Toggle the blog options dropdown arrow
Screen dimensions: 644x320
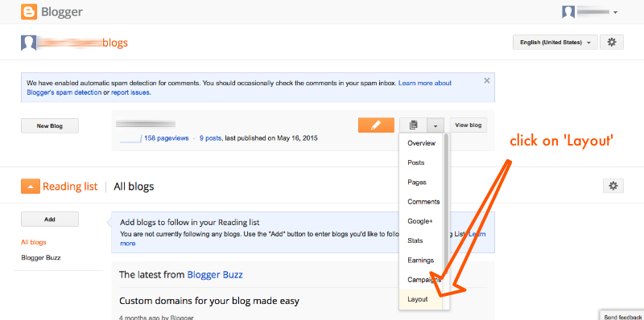(x=436, y=125)
